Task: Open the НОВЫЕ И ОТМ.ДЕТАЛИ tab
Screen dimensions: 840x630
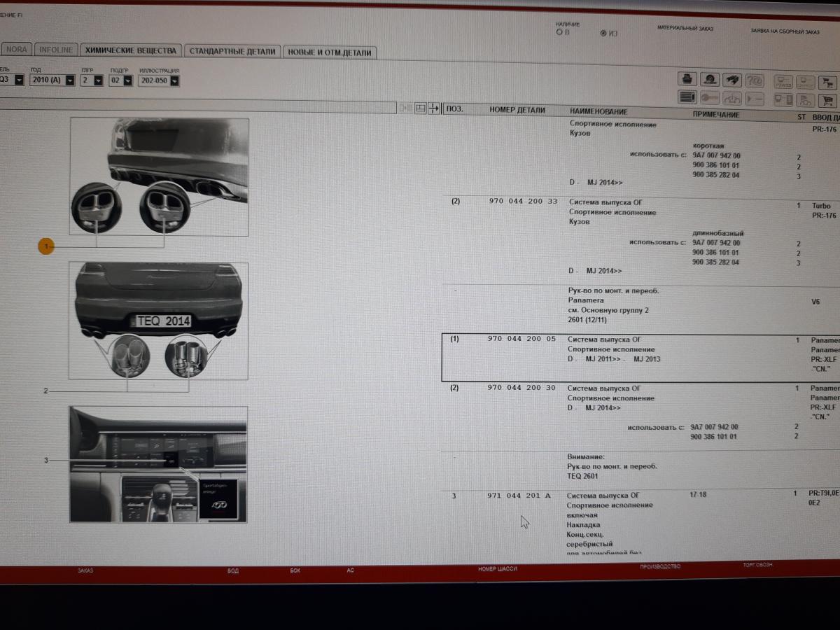Action: click(330, 52)
